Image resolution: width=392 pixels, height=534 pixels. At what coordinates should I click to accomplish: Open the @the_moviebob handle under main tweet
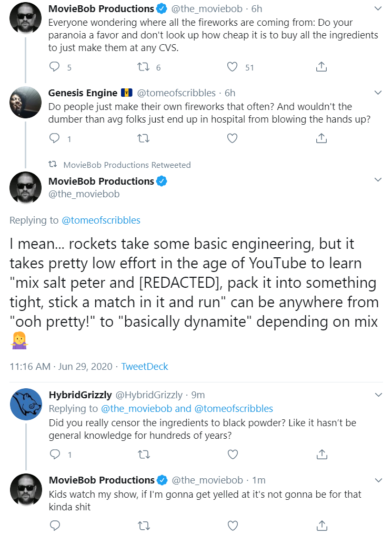(84, 194)
